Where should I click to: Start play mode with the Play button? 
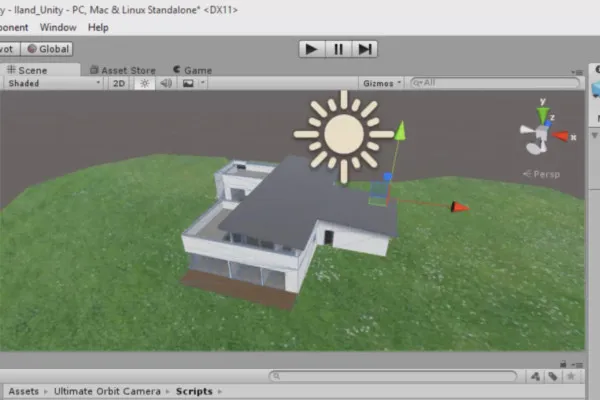point(312,49)
